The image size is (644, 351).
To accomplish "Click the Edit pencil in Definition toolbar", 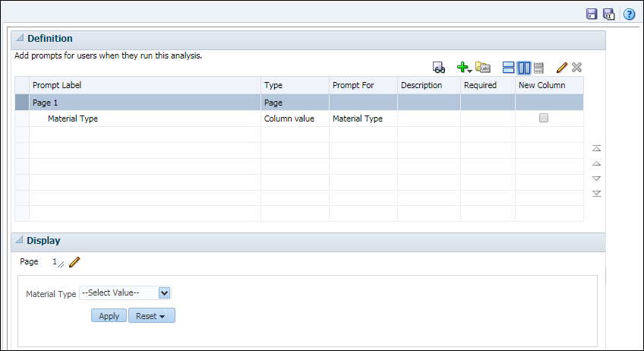I will (562, 68).
